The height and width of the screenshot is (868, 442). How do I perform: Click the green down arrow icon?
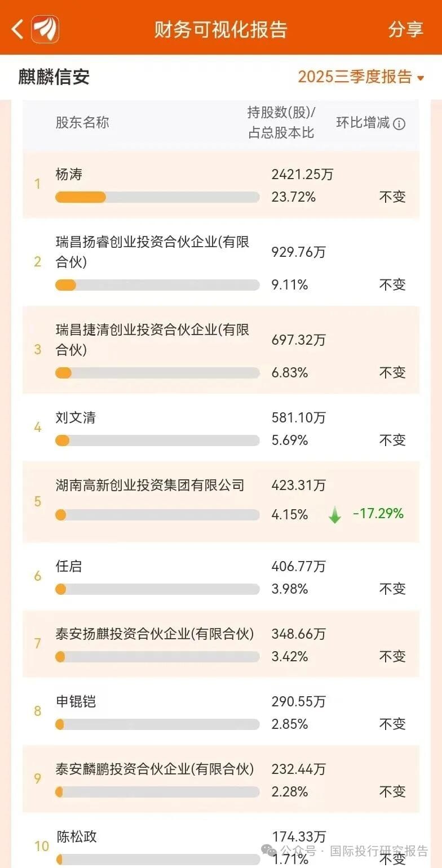coord(335,515)
